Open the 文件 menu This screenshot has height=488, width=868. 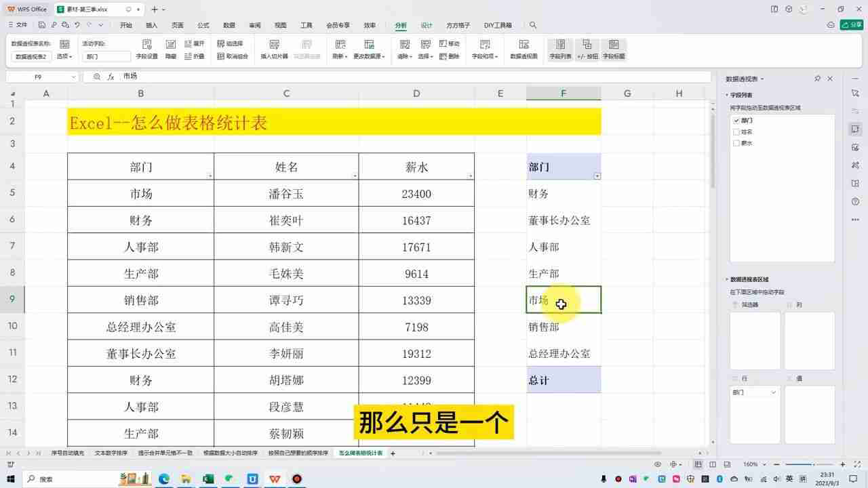click(x=18, y=25)
